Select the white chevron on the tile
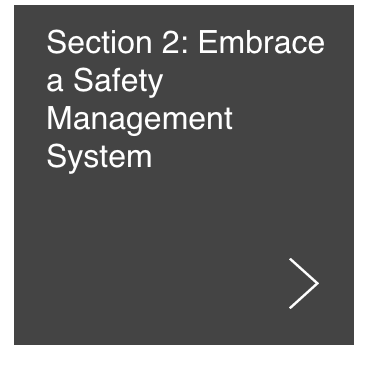The image size is (365, 365). (x=304, y=283)
